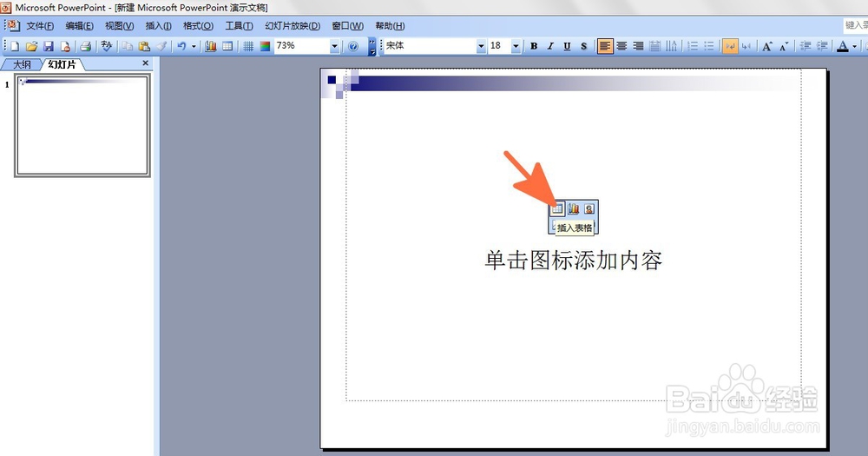Open the 工具(T) menu
Image resolution: width=868 pixels, height=456 pixels.
(239, 25)
